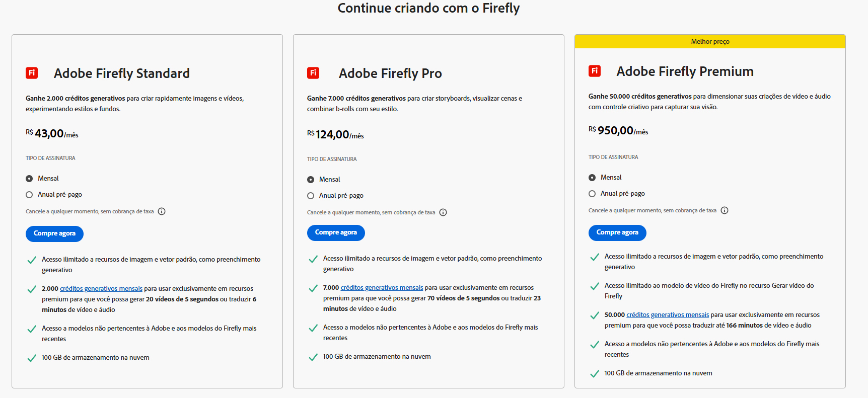This screenshot has width=868, height=398.
Task: Choose Anual pré-pago for Firefly Premium
Action: tap(592, 194)
